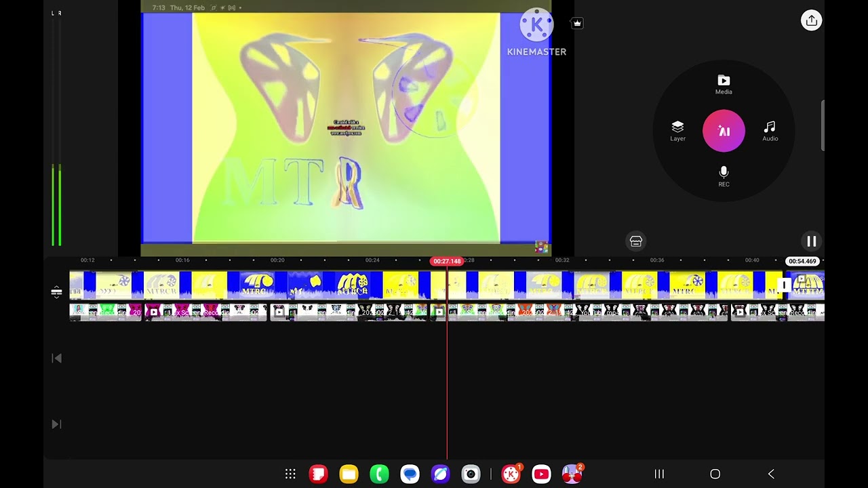Jump to the previous clip start
Screen dimensions: 868x488
[57, 358]
